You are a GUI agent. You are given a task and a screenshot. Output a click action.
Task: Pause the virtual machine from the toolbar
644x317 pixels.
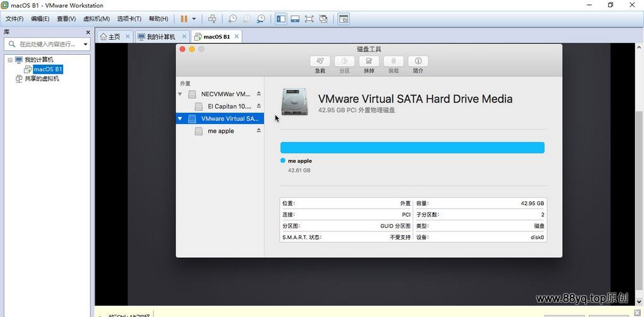(184, 19)
